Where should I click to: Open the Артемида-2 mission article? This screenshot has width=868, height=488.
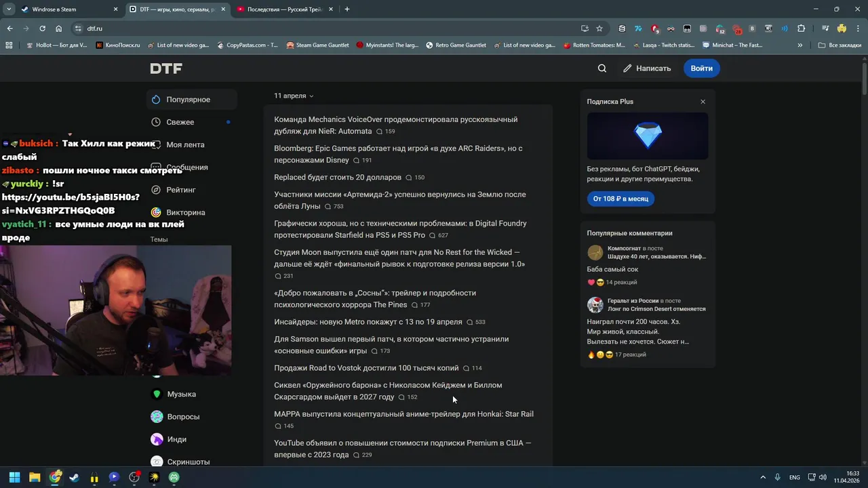coord(399,200)
